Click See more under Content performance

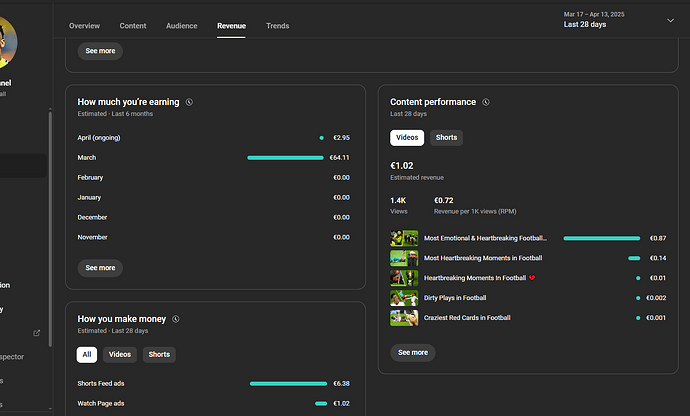[413, 353]
